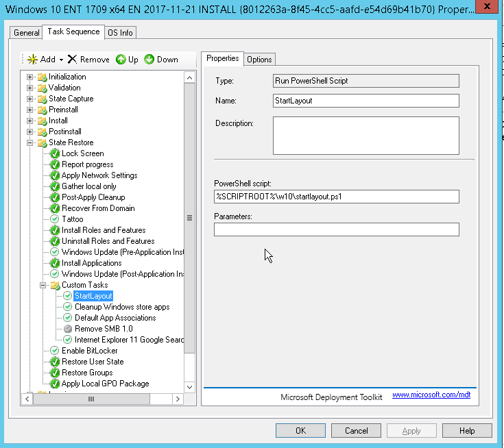Click the Default App Associations check icon
The height and width of the screenshot is (448, 504).
click(67, 318)
